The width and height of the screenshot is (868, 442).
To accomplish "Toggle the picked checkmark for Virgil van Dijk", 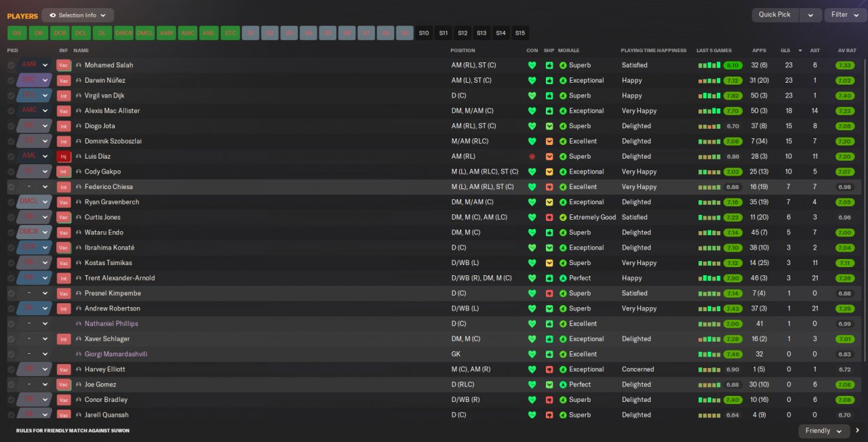I will pyautogui.click(x=11, y=96).
